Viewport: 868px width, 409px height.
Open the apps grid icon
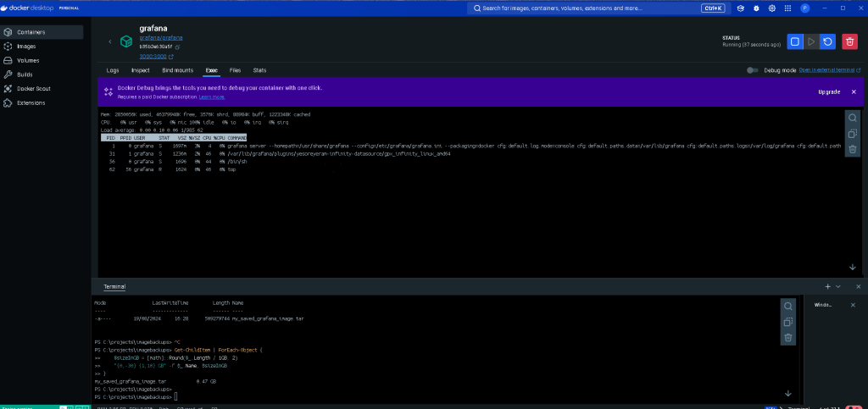(x=787, y=8)
